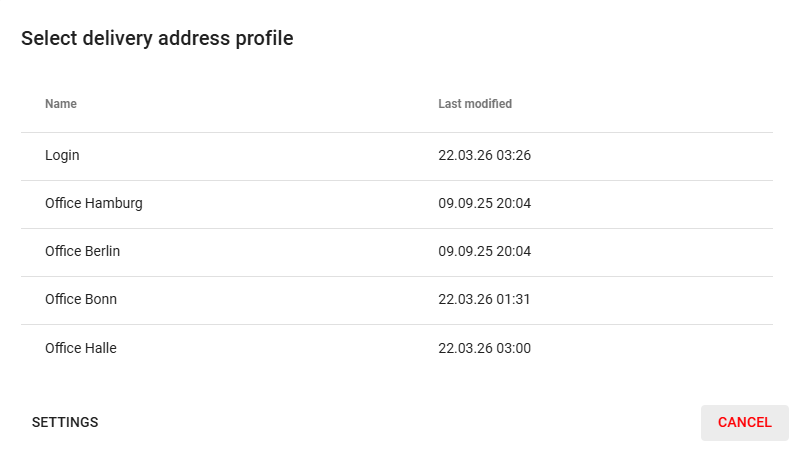The width and height of the screenshot is (792, 449).
Task: Open SETTINGS from the dialog footer
Action: coord(65,422)
